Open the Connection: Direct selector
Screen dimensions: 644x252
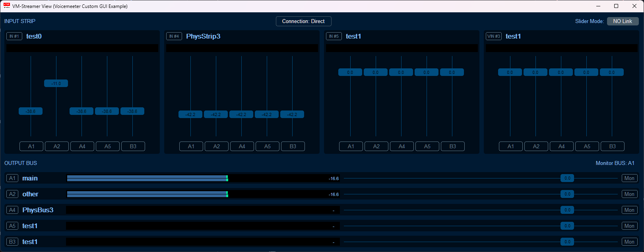coord(303,21)
